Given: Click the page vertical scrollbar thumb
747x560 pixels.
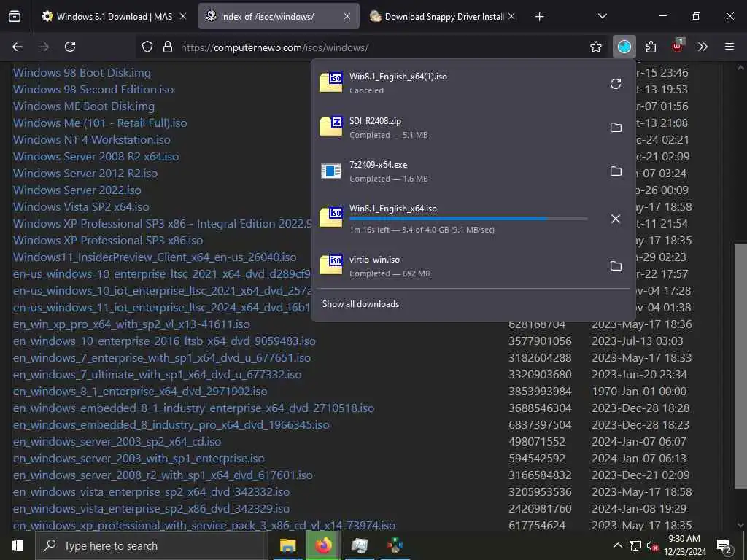Looking at the screenshot, I should pos(740,366).
